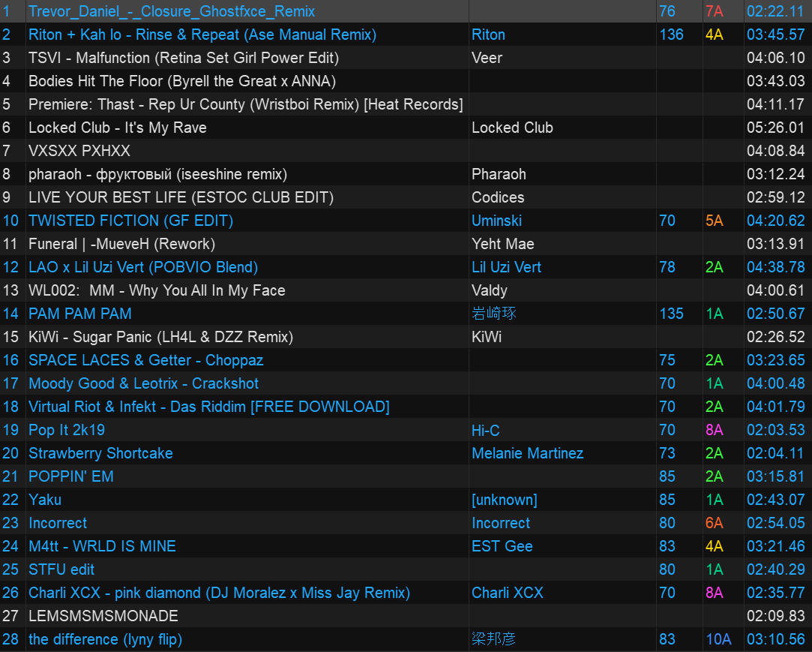Click artist Melanie Martinez cell

coord(527,453)
